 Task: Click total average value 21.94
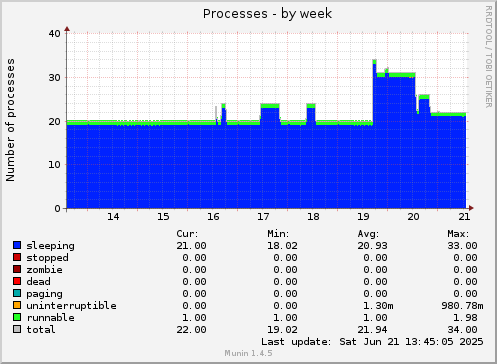372,330
